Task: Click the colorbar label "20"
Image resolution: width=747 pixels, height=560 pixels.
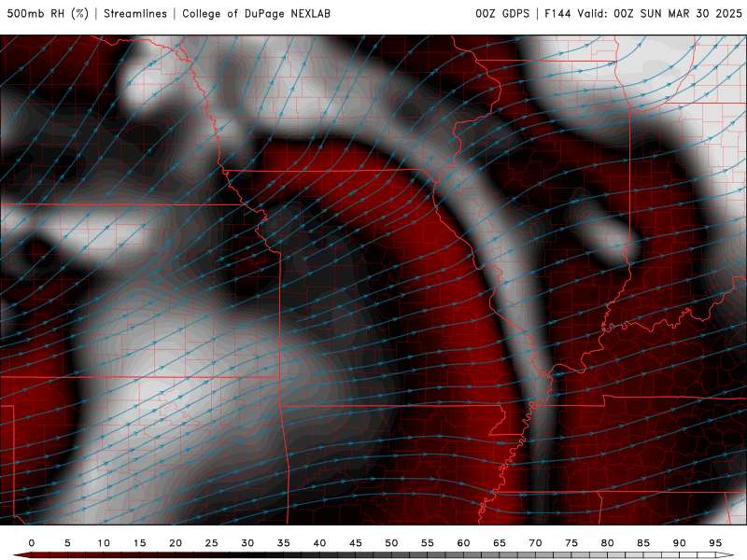Action: 176,543
